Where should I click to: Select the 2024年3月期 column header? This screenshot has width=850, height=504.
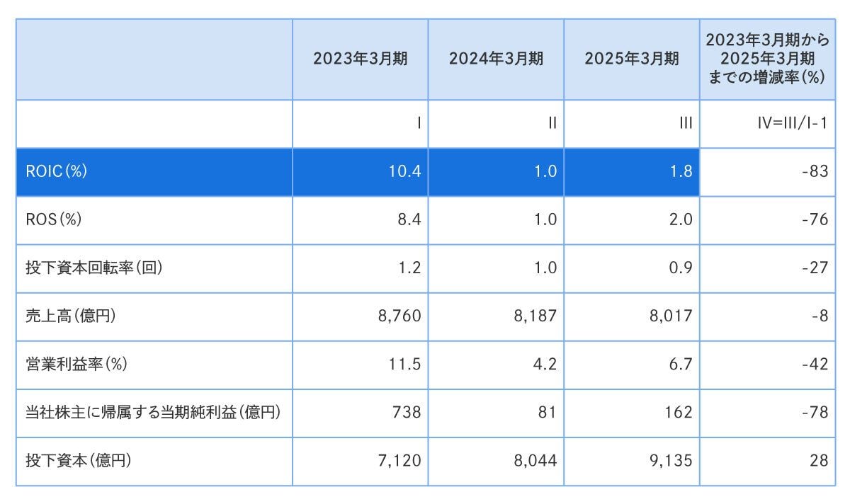tap(496, 59)
